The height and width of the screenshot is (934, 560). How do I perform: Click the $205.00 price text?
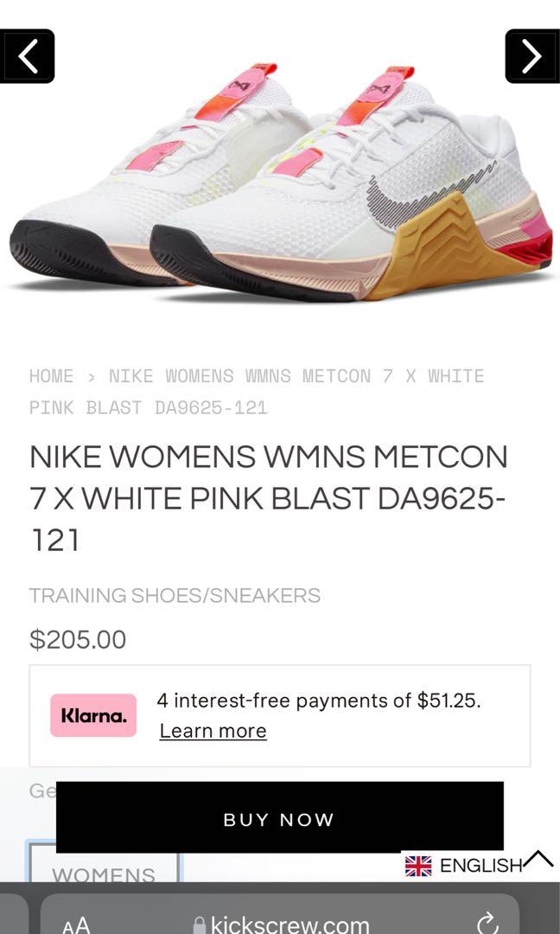[77, 640]
